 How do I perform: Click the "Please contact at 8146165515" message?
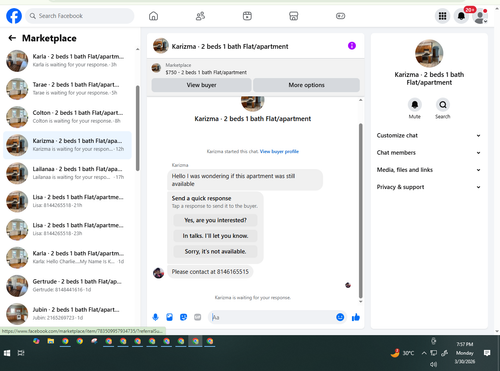(210, 272)
